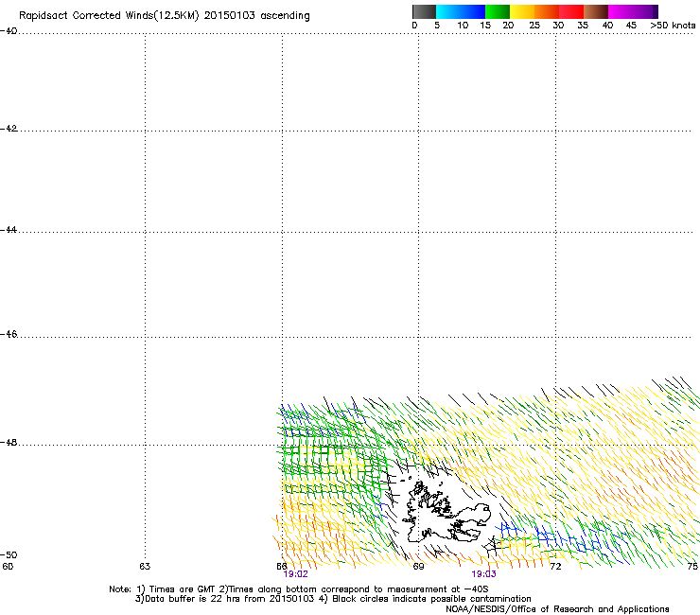Click the legend label 40
The image size is (700, 615).
[x=607, y=26]
